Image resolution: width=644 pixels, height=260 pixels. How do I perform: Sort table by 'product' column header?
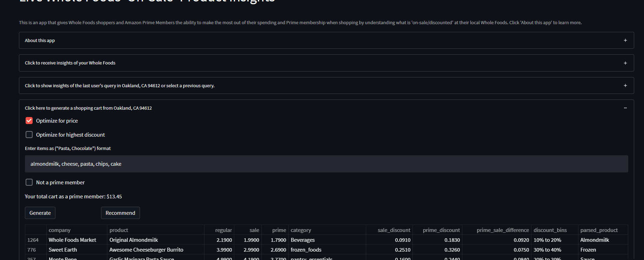pyautogui.click(x=155, y=230)
